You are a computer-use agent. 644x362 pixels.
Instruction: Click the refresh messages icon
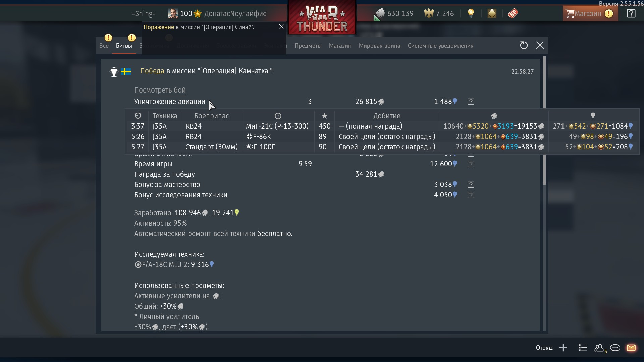tap(524, 45)
